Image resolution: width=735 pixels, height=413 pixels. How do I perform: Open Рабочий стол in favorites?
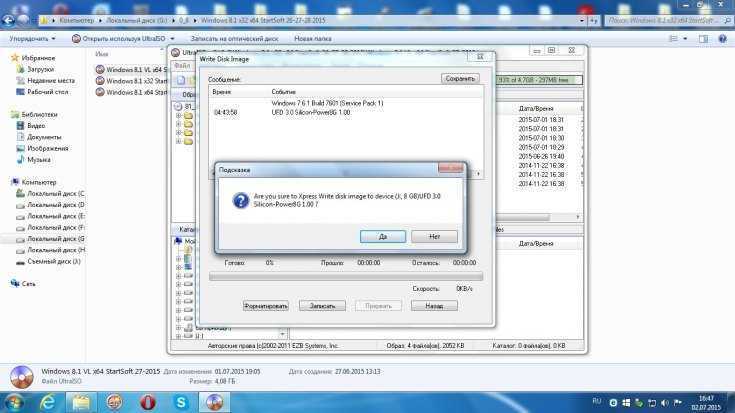[43, 92]
